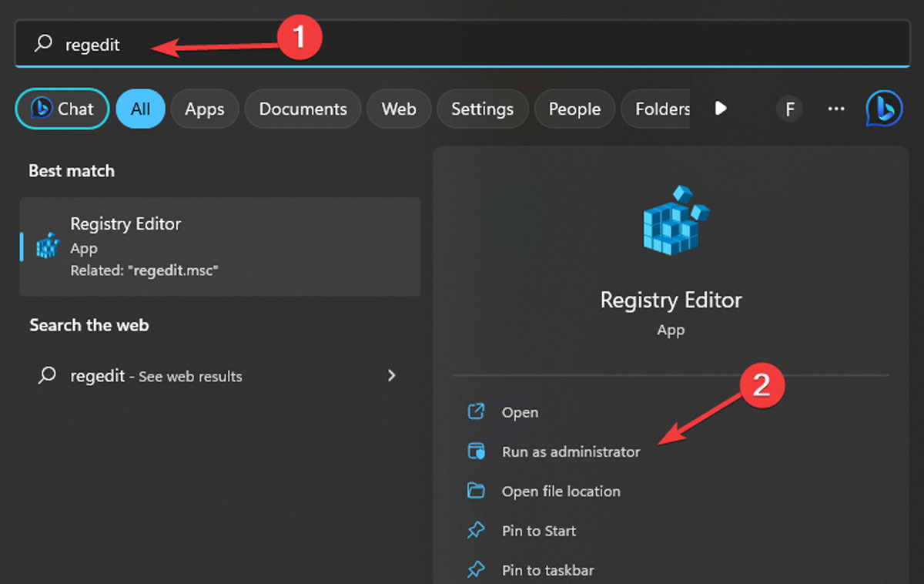924x584 pixels.
Task: Click the Pin to taskbar pin icon
Action: click(x=476, y=570)
